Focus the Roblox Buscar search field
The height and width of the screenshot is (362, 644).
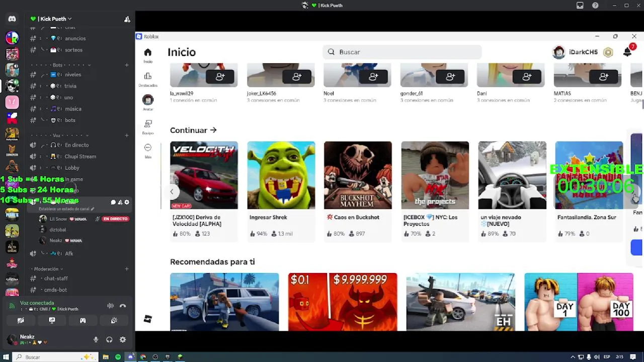[403, 52]
